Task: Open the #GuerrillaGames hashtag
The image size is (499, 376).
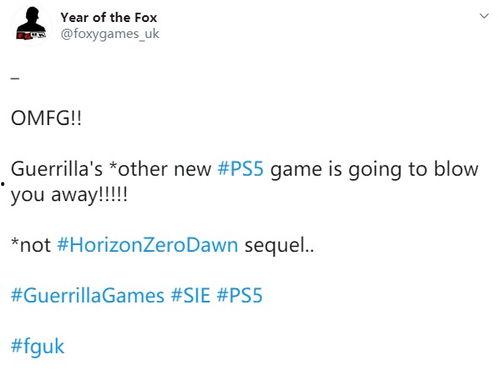Action: tap(87, 295)
